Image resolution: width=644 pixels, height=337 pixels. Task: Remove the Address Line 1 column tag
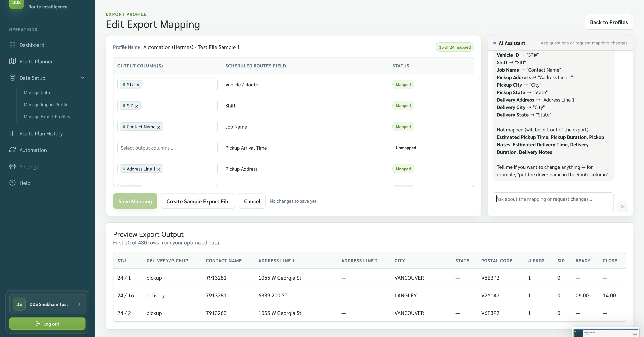159,169
